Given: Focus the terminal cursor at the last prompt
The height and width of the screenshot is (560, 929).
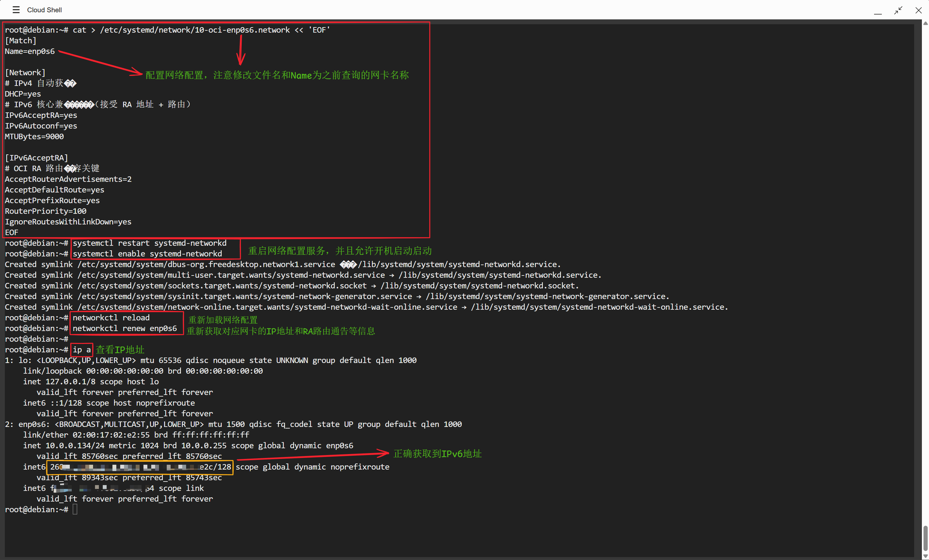Looking at the screenshot, I should (x=75, y=510).
